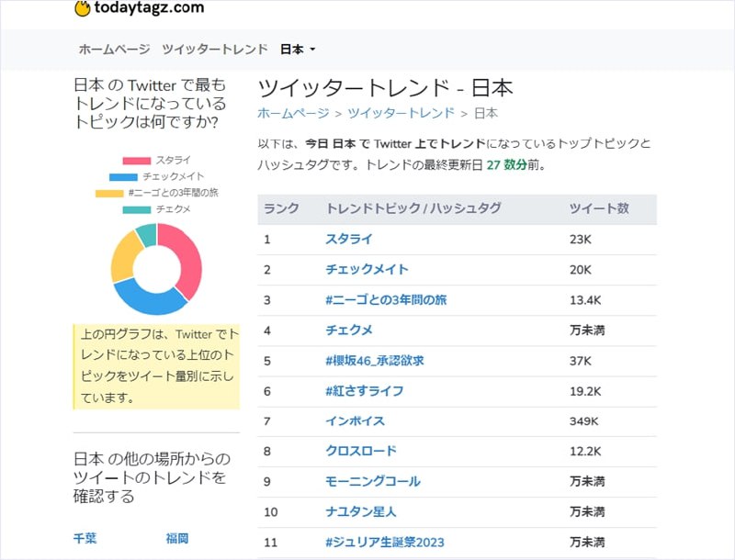Open #ニーゴとの3年間の旅 hashtag link
Image resolution: width=735 pixels, height=560 pixels.
point(386,300)
